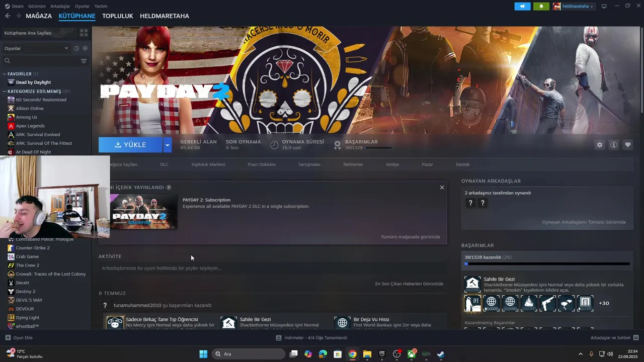The image size is (644, 362).
Task: Click Apex Legends game icon in sidebar
Action: [11, 126]
